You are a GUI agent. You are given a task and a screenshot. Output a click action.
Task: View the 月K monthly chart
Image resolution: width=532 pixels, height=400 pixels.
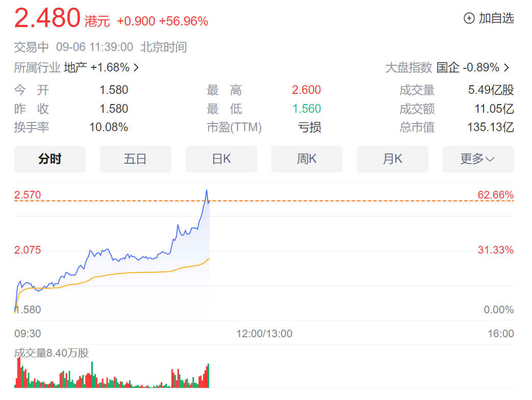click(392, 159)
